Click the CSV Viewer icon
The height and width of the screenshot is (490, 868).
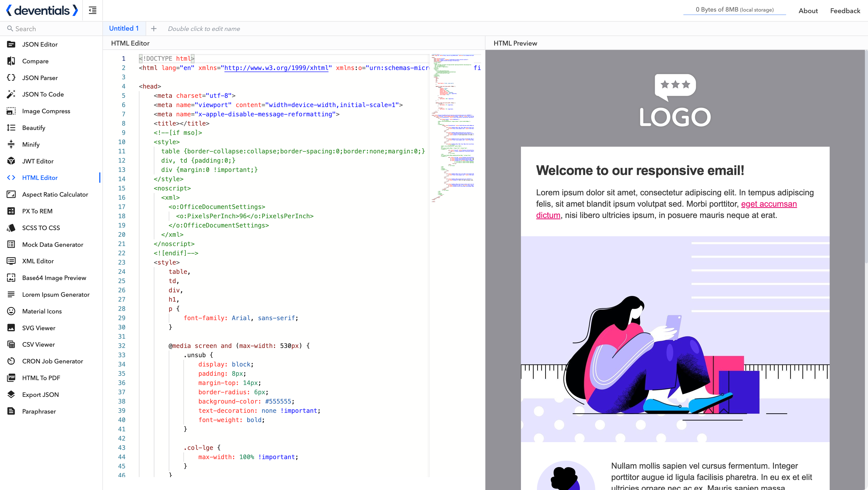[11, 344]
